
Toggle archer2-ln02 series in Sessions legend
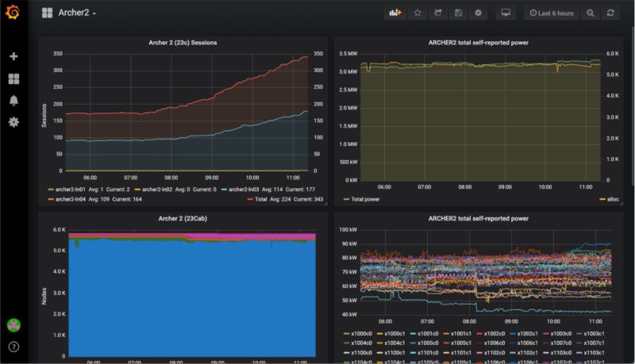(156, 190)
